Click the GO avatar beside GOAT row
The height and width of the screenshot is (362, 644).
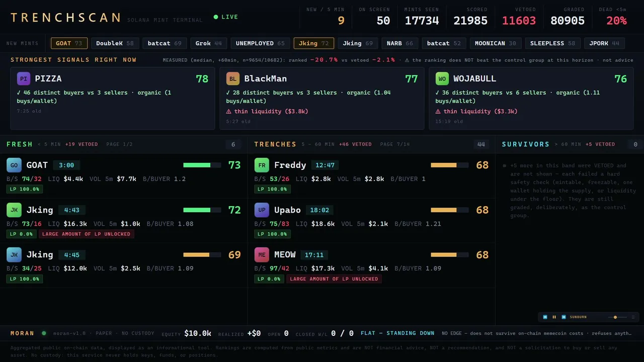point(14,165)
